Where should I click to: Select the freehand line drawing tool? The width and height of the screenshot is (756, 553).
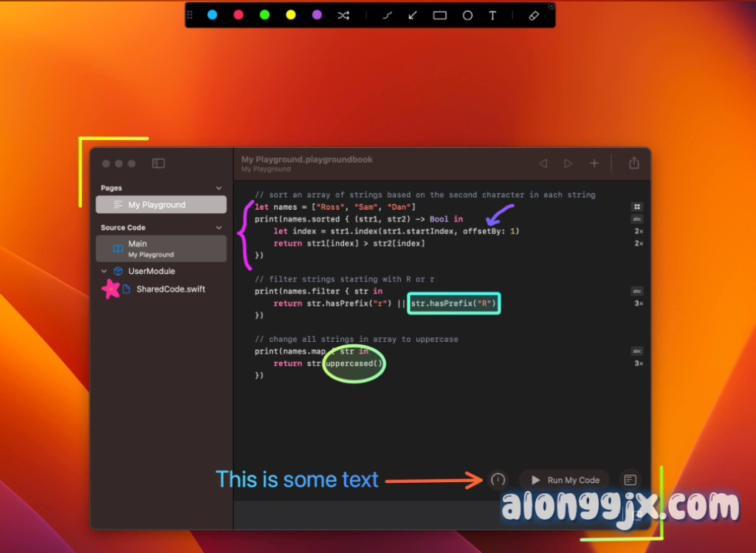(386, 15)
